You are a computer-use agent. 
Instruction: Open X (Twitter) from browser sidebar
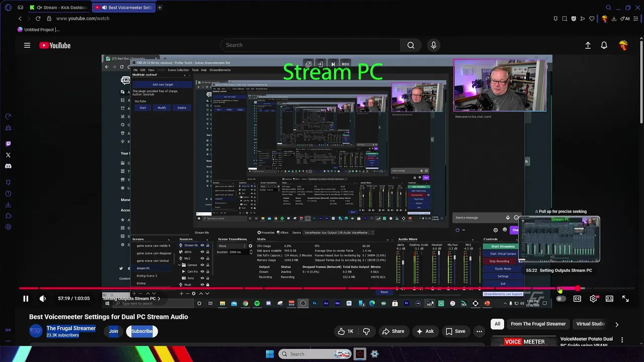8,155
